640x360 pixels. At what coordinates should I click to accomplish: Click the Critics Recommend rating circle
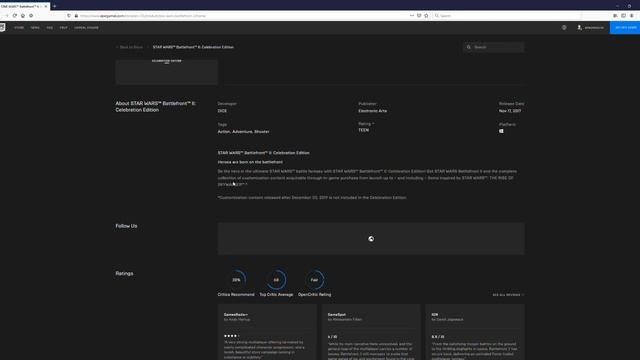(x=236, y=280)
